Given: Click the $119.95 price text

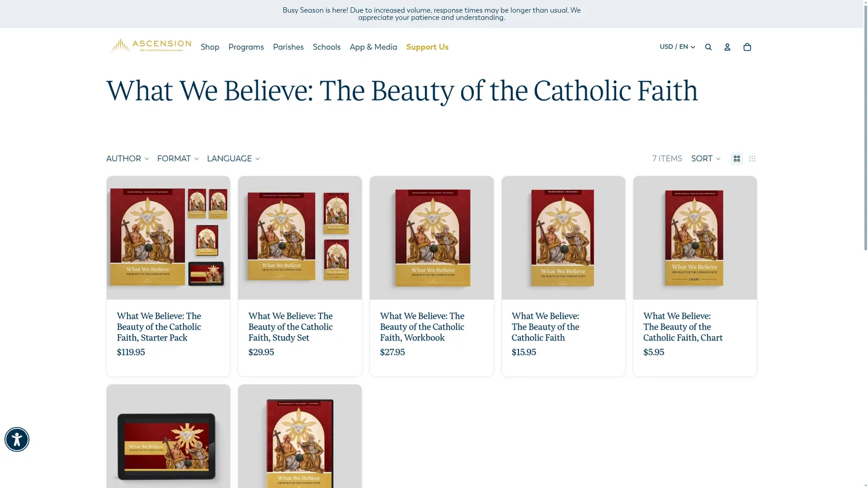Looking at the screenshot, I should (x=131, y=352).
